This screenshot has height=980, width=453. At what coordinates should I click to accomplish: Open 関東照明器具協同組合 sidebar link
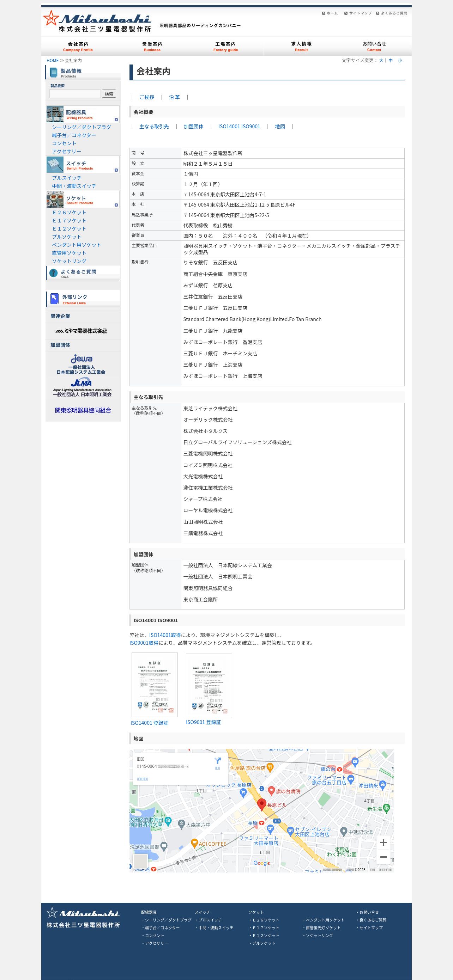(x=83, y=410)
